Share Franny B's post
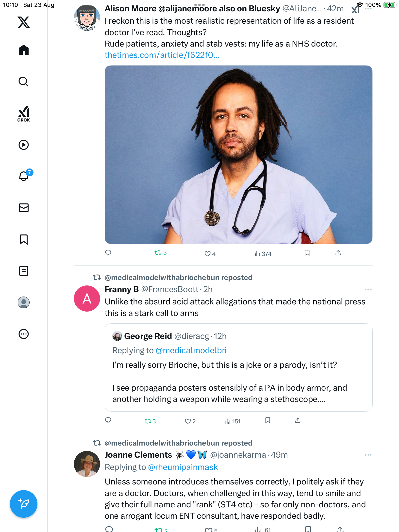 (x=298, y=420)
